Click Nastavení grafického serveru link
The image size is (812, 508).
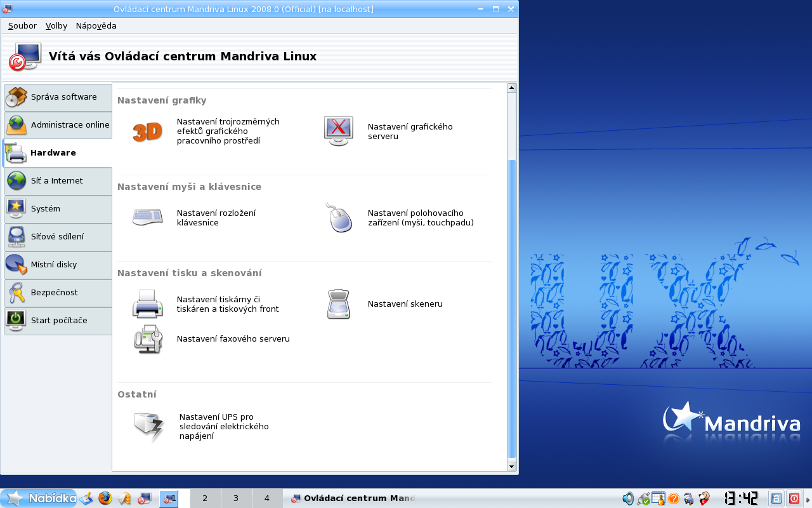(x=410, y=131)
